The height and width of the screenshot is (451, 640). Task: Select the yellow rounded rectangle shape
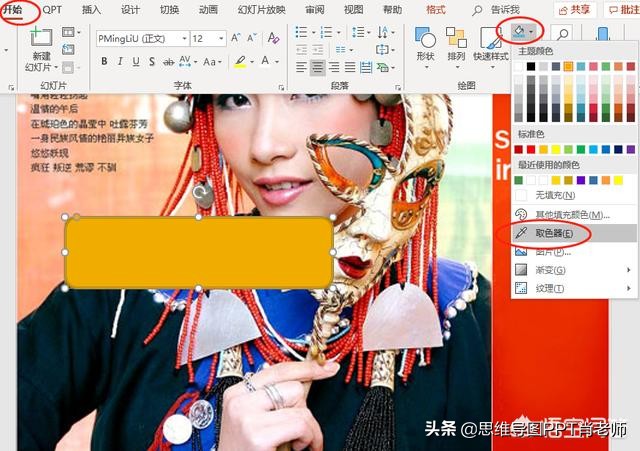tap(199, 252)
